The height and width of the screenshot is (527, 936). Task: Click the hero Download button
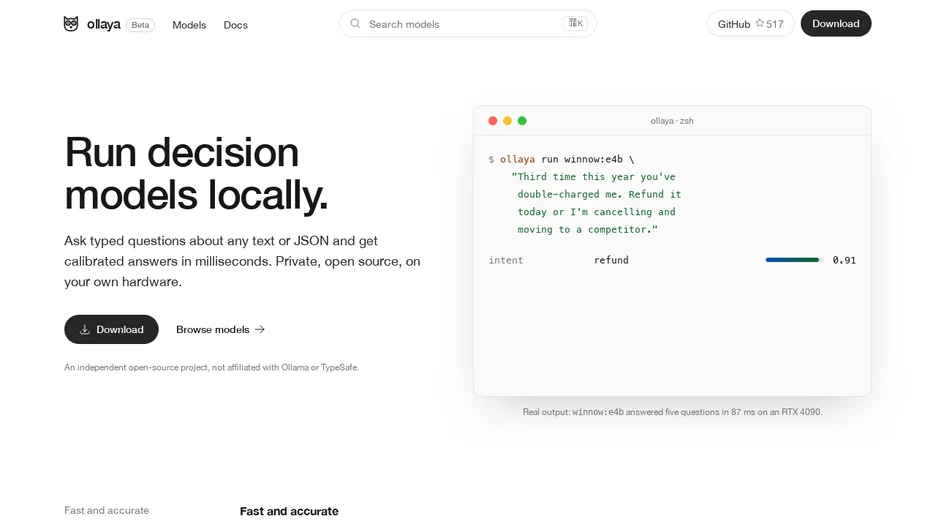click(112, 329)
